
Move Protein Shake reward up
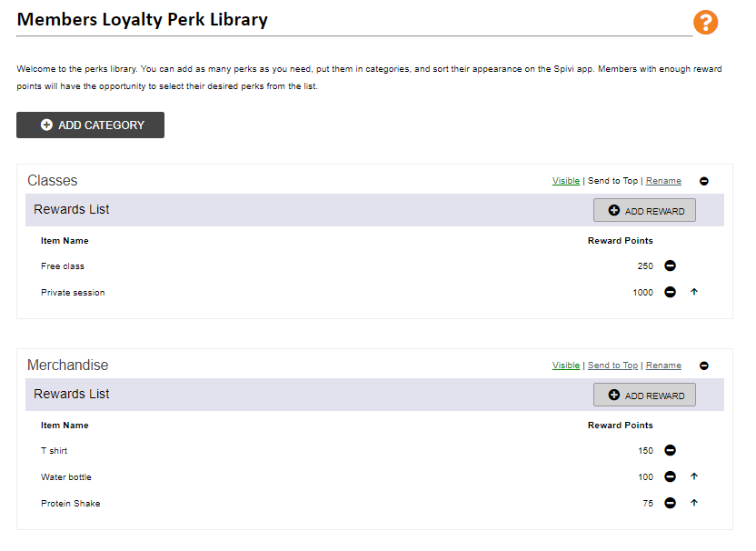tap(694, 503)
